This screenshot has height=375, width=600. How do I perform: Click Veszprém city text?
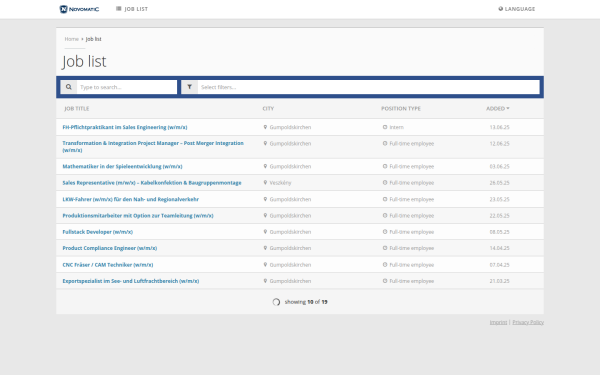pos(280,183)
